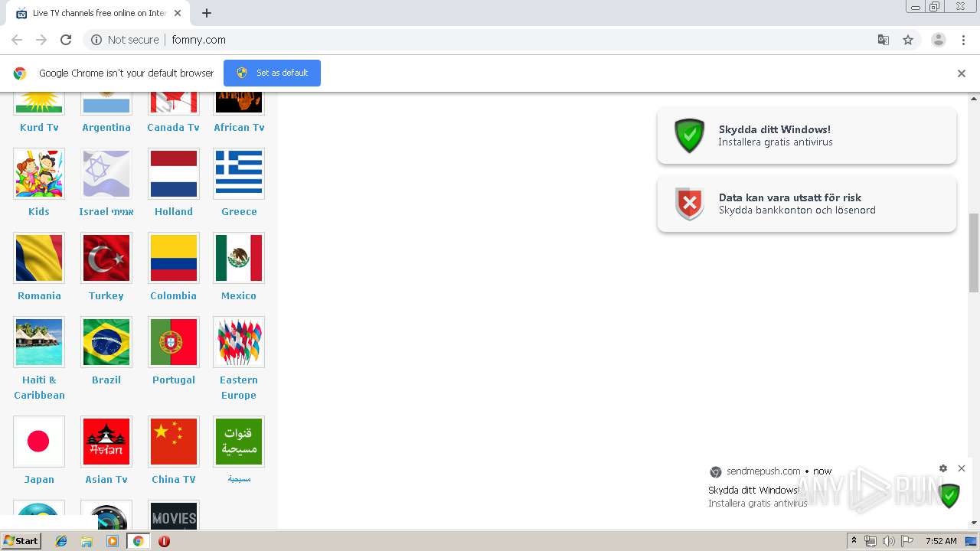980x551 pixels.
Task: Click the sendmepush notification body
Action: (835, 494)
